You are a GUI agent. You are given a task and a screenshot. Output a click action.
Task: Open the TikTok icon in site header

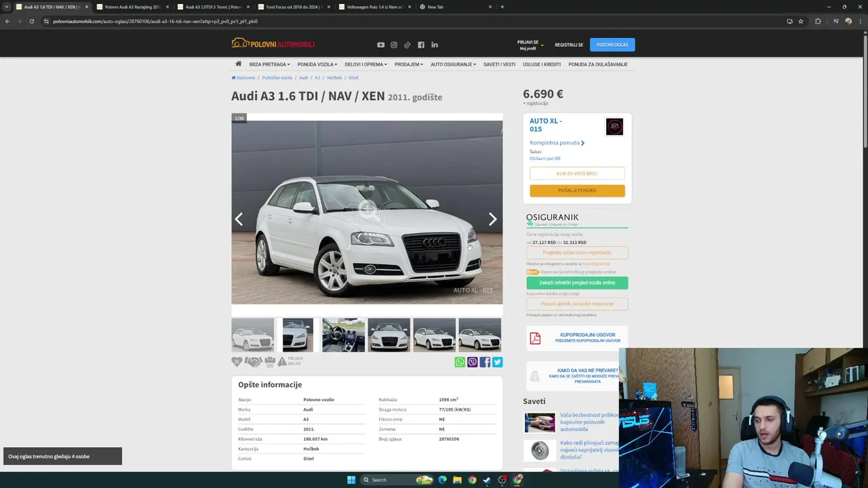pos(408,45)
